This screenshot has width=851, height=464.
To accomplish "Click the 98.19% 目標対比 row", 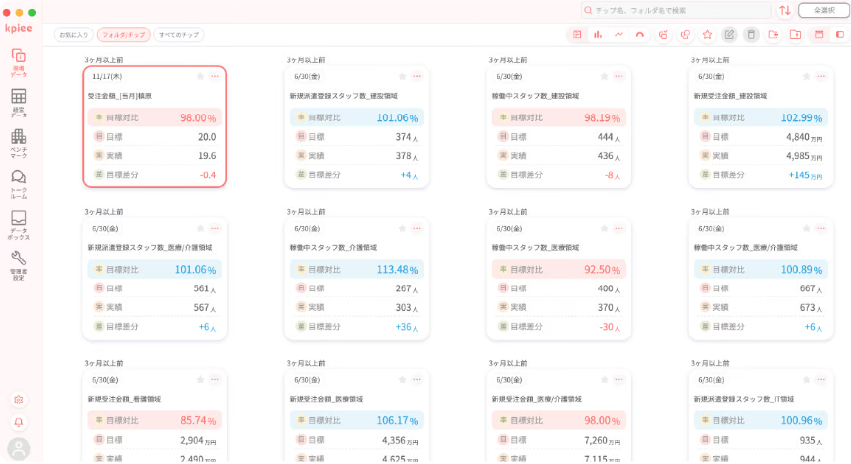I will (x=559, y=118).
